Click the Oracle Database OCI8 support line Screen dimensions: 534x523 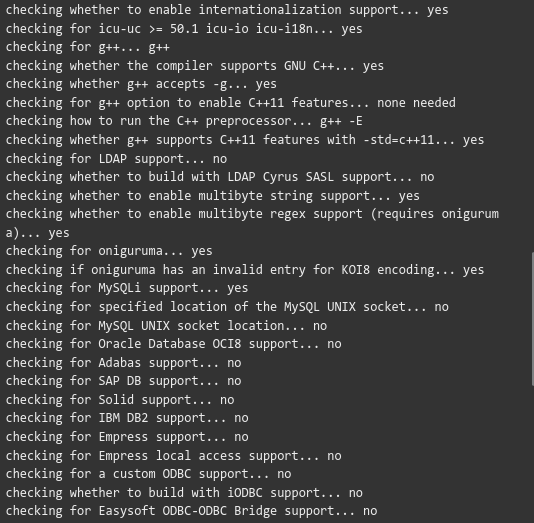tap(173, 344)
